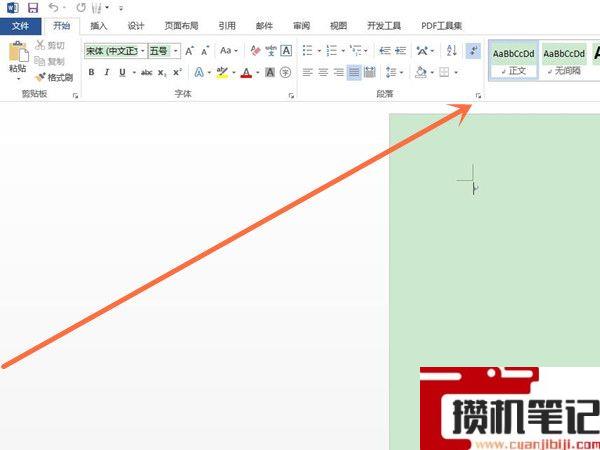Align text to the left
The height and width of the screenshot is (450, 600).
[x=308, y=72]
